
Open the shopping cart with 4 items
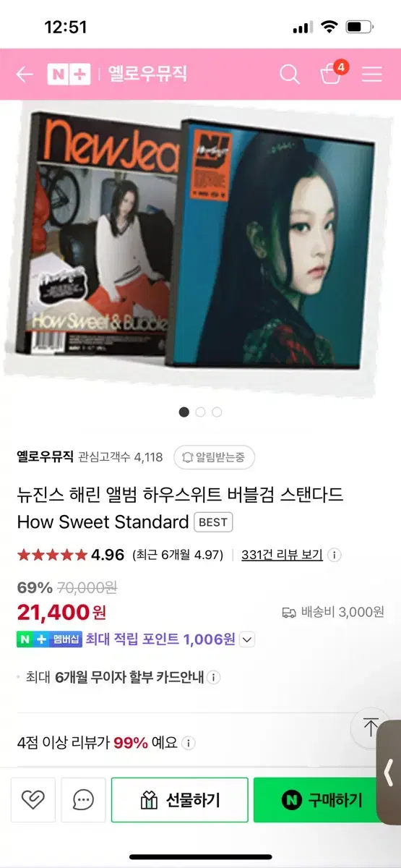pyautogui.click(x=332, y=72)
